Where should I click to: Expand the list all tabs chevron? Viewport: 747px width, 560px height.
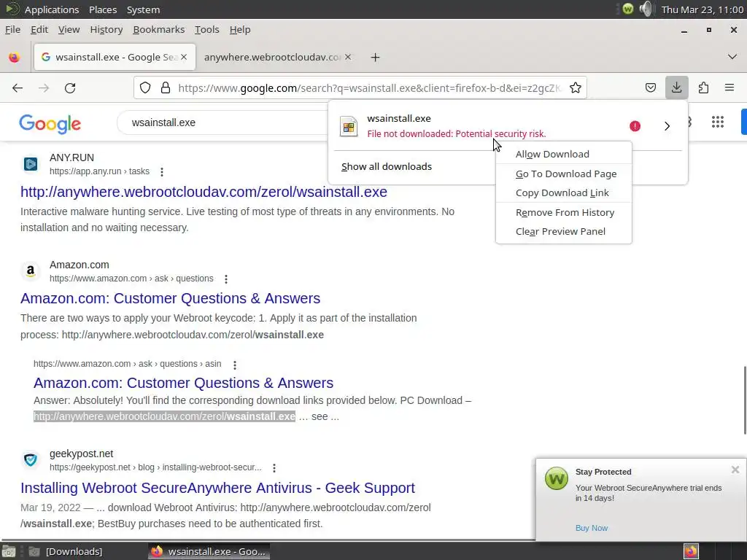(732, 57)
